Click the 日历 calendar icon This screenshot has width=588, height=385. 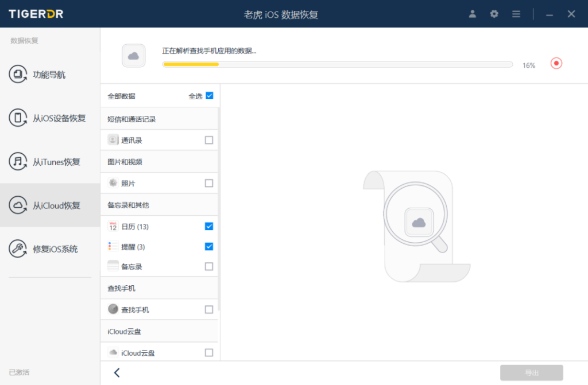click(113, 227)
